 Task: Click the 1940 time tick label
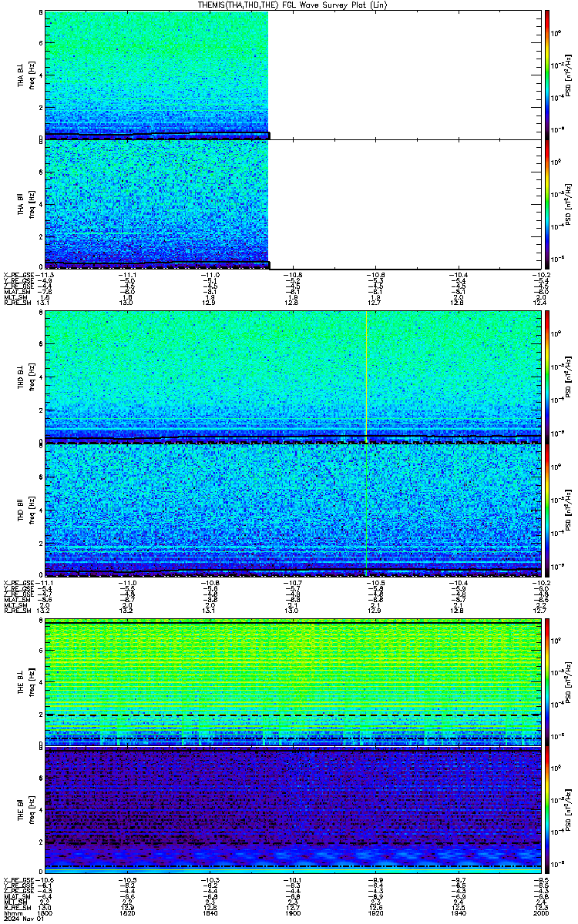(x=459, y=914)
